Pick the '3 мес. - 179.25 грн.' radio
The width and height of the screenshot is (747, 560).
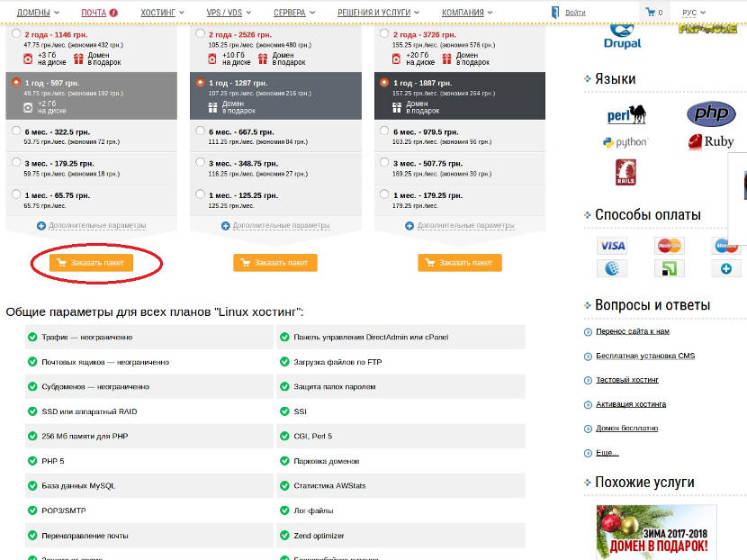(16, 163)
